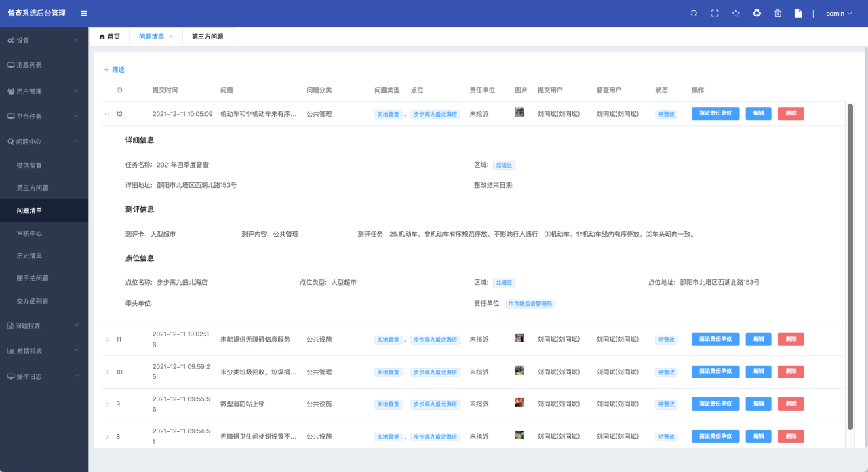Delete row 10 using the 删除 button
868x472 pixels.
791,372
